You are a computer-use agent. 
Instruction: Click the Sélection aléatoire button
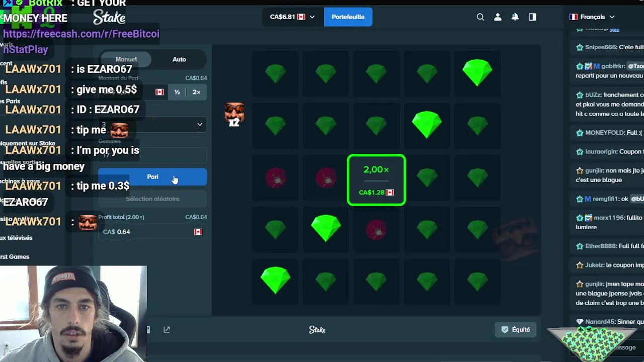click(x=152, y=199)
